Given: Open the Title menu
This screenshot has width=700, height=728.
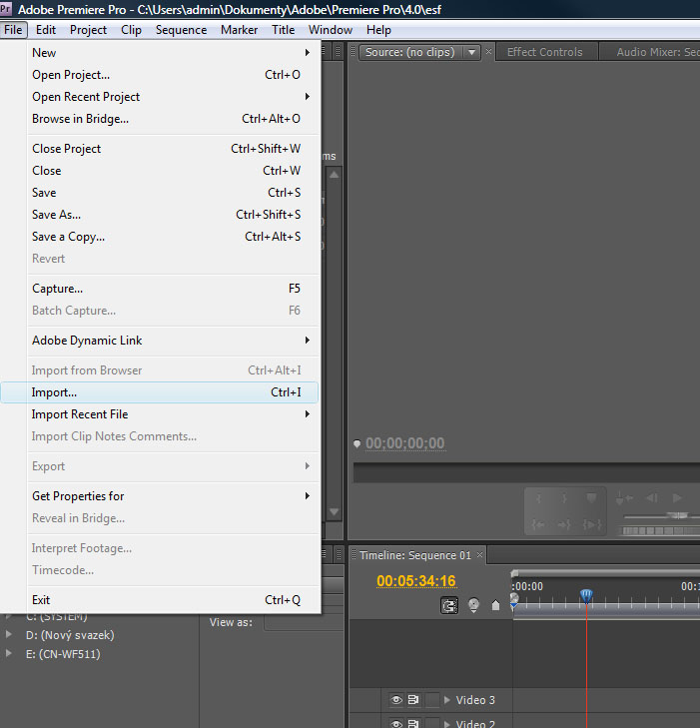Looking at the screenshot, I should pos(284,30).
